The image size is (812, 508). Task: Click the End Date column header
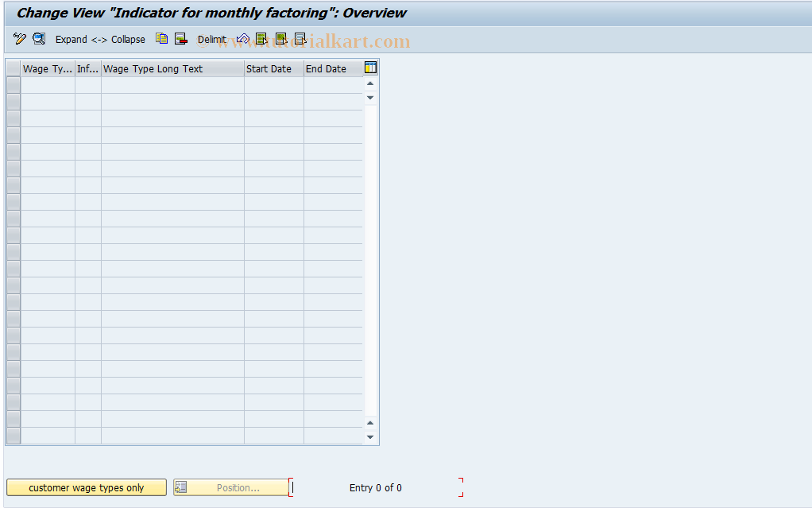coord(333,69)
